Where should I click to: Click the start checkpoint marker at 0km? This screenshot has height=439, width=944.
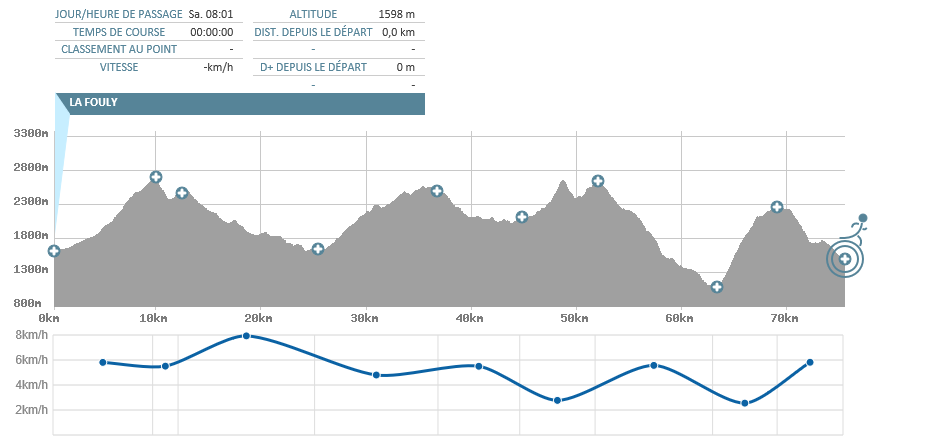(x=54, y=251)
